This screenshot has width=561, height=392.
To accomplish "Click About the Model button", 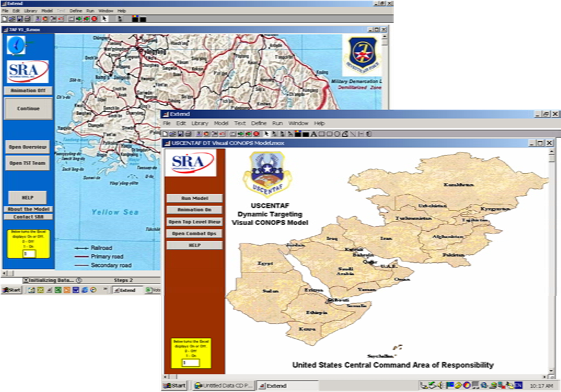I will (28, 209).
